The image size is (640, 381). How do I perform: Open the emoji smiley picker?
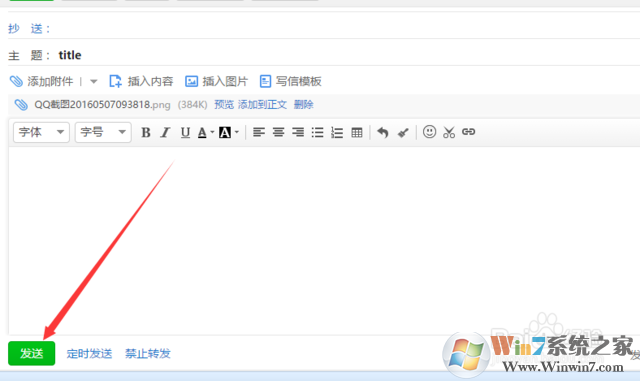point(429,132)
